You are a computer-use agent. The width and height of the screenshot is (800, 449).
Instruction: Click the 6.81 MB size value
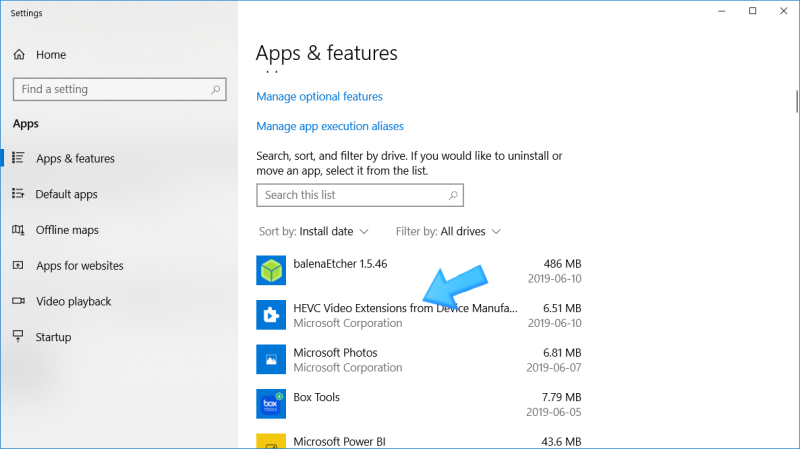pyautogui.click(x=562, y=353)
